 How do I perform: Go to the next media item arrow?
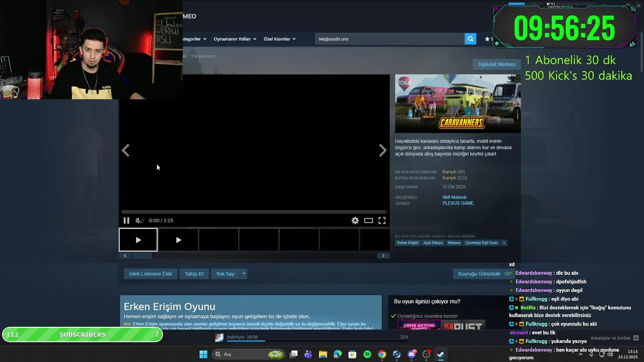383,150
